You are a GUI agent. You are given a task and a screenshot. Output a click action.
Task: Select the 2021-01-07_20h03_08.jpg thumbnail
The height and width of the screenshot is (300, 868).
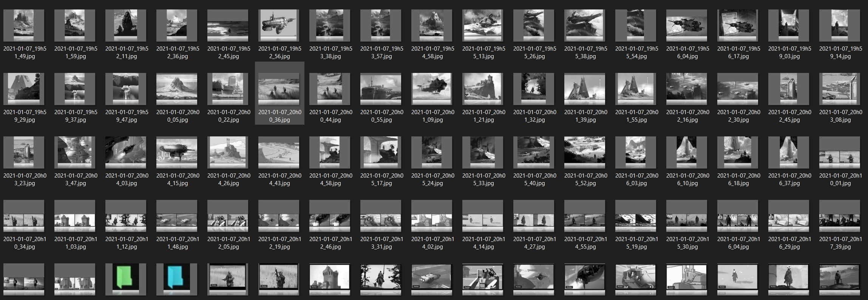pyautogui.click(x=840, y=89)
